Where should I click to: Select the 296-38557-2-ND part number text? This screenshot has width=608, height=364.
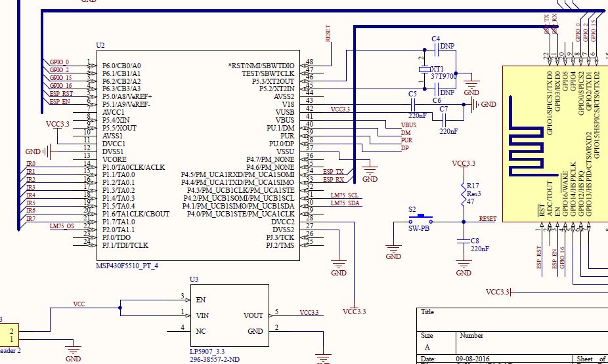pos(215,359)
